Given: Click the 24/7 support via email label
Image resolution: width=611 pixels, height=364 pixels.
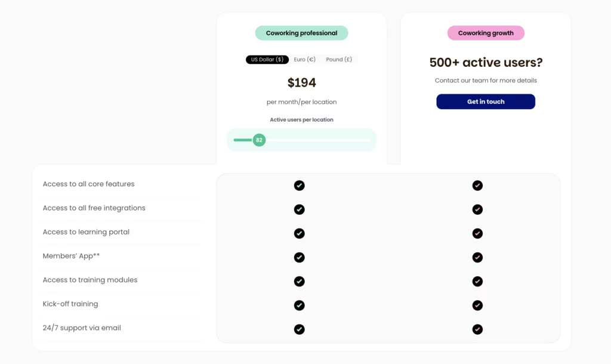Looking at the screenshot, I should click(82, 328).
